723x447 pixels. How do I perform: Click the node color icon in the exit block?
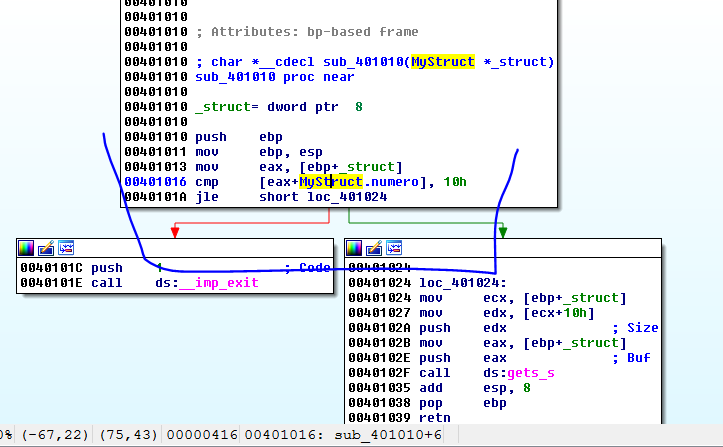(x=26, y=248)
